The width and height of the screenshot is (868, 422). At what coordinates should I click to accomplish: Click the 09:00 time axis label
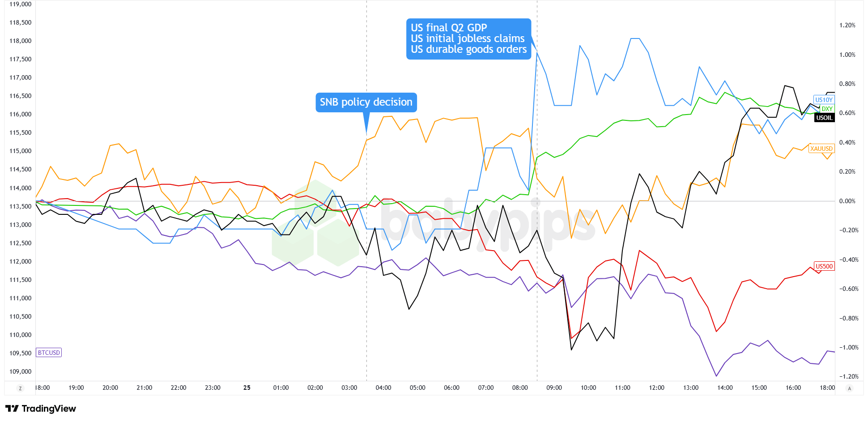pyautogui.click(x=554, y=388)
